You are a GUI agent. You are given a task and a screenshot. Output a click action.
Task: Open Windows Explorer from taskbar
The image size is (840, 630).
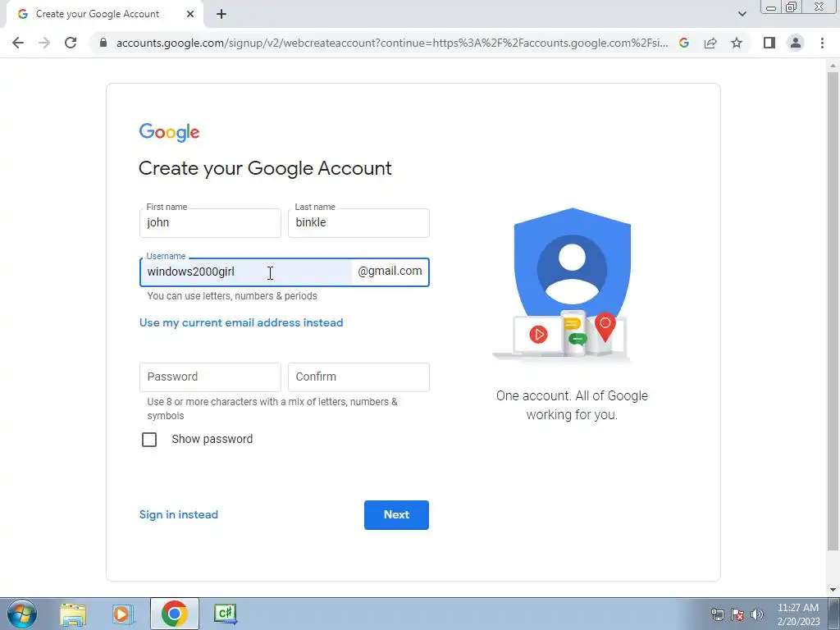click(x=73, y=614)
